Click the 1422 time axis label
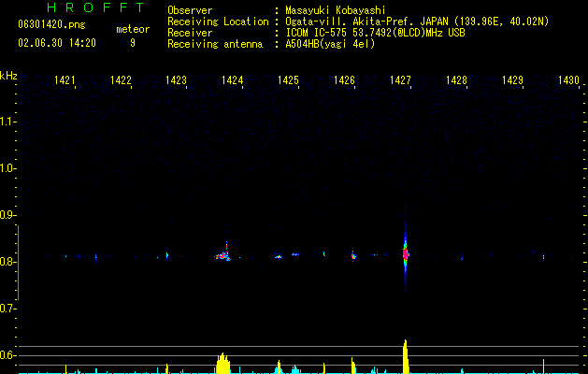This screenshot has height=374, width=588. pos(121,80)
